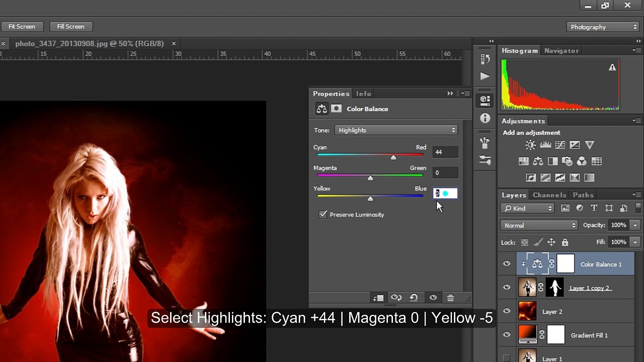Clip the adjustment to the layer below
Image resolution: width=644 pixels, height=362 pixels.
tap(378, 298)
